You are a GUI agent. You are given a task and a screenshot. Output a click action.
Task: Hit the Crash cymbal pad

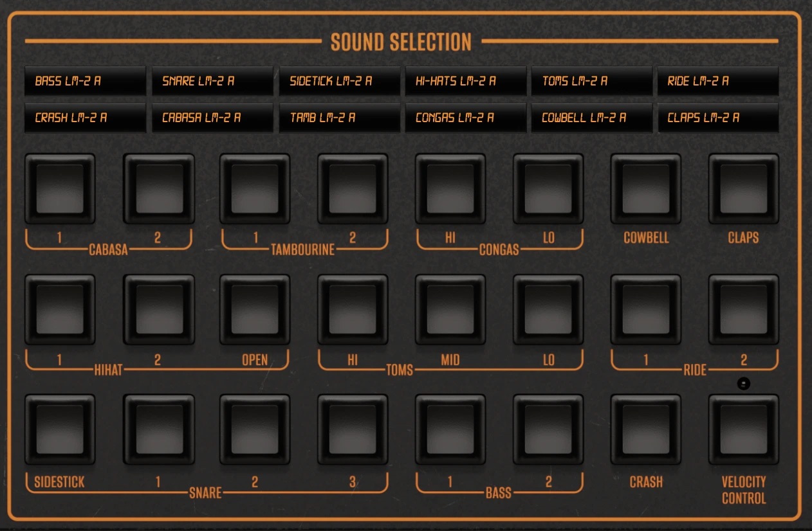pyautogui.click(x=645, y=429)
